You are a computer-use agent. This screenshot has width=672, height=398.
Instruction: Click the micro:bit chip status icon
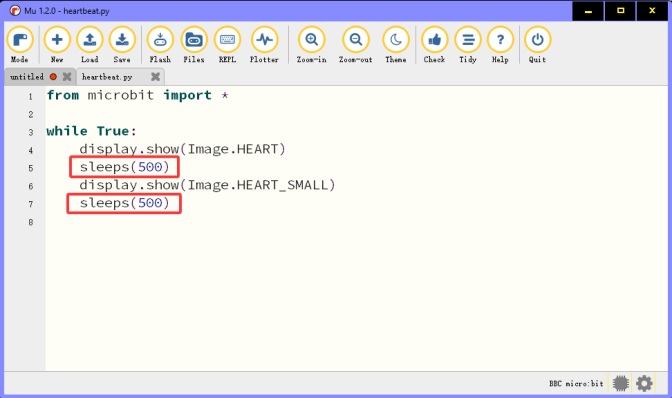tap(621, 383)
